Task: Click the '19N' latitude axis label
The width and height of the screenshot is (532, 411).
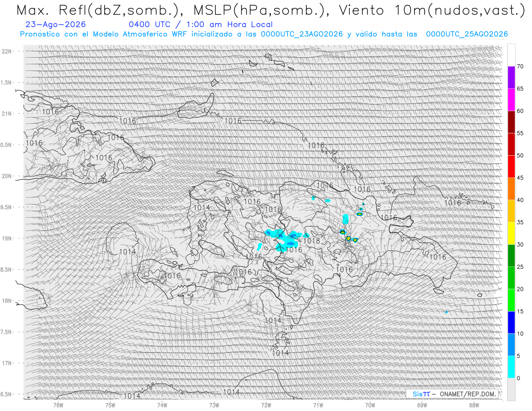Action: pyautogui.click(x=6, y=238)
